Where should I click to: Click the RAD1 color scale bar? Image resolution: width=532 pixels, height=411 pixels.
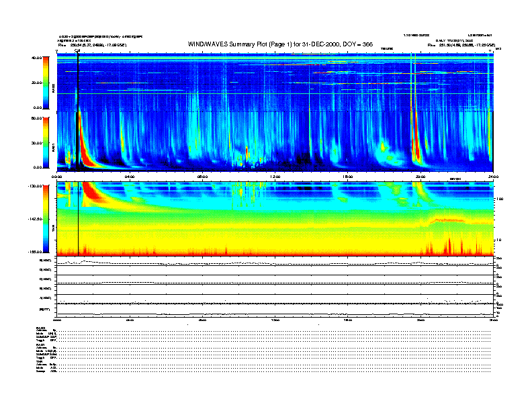[x=46, y=142]
